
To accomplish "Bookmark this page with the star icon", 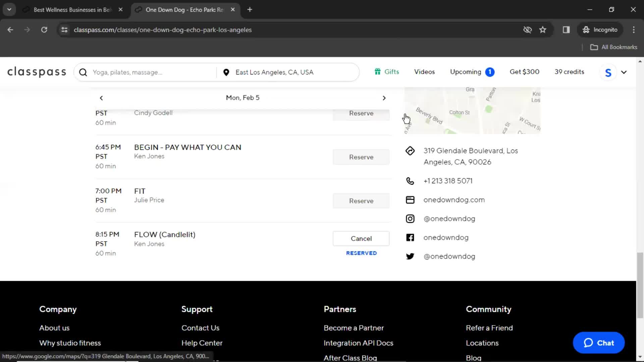I will coord(543,30).
